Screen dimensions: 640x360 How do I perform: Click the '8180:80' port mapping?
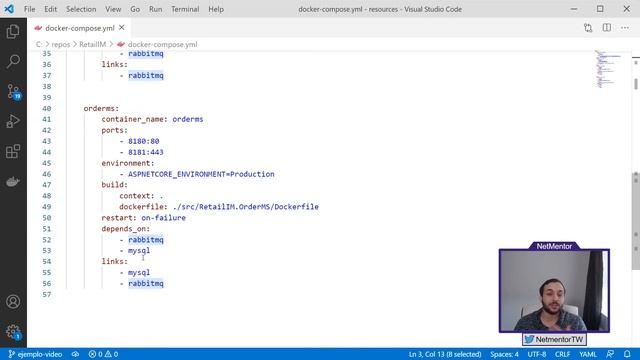144,141
